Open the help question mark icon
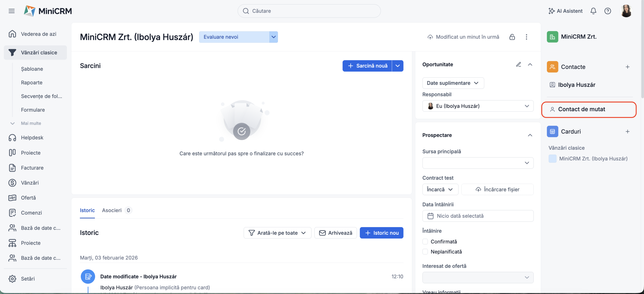Viewport: 644px width, 294px height. (608, 11)
